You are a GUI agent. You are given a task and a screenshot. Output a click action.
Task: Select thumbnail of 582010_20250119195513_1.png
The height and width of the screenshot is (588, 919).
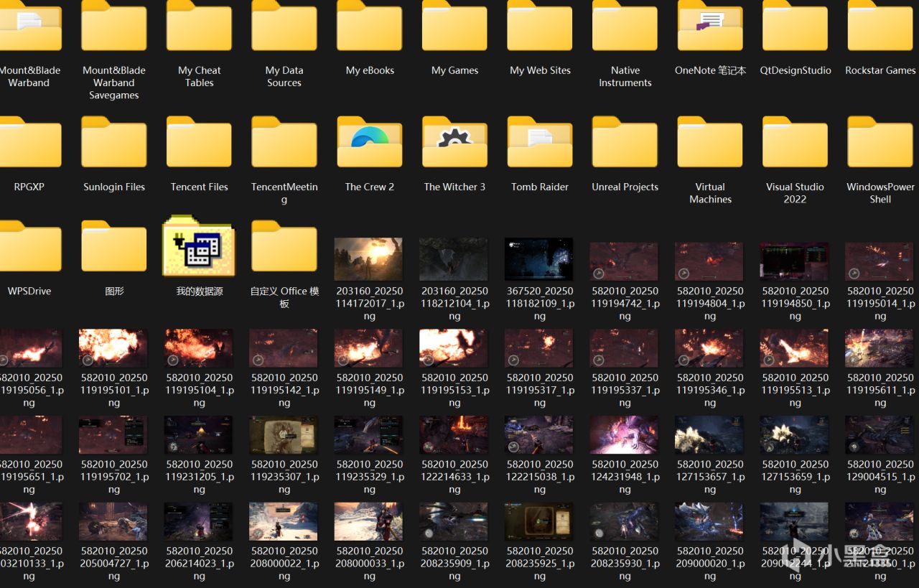[x=795, y=348]
